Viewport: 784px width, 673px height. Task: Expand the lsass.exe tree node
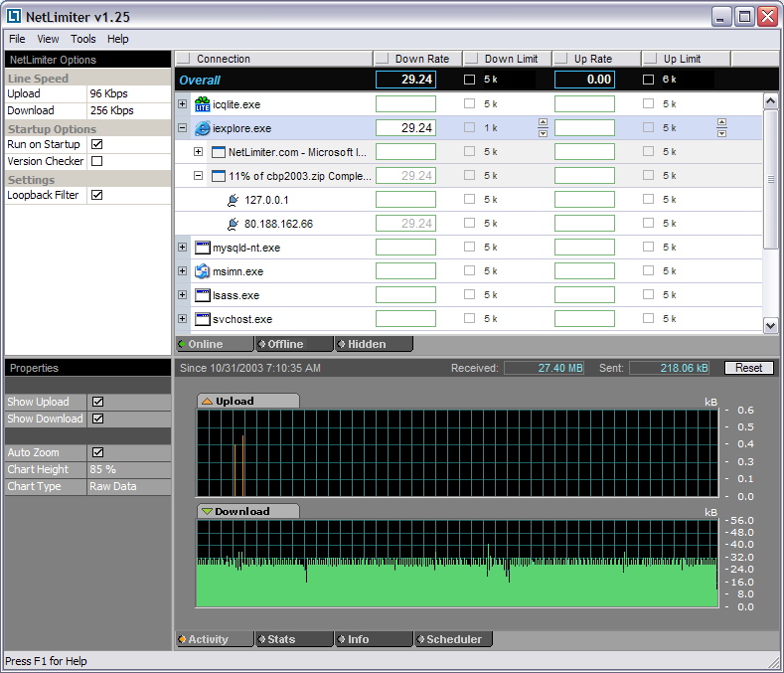pos(183,294)
